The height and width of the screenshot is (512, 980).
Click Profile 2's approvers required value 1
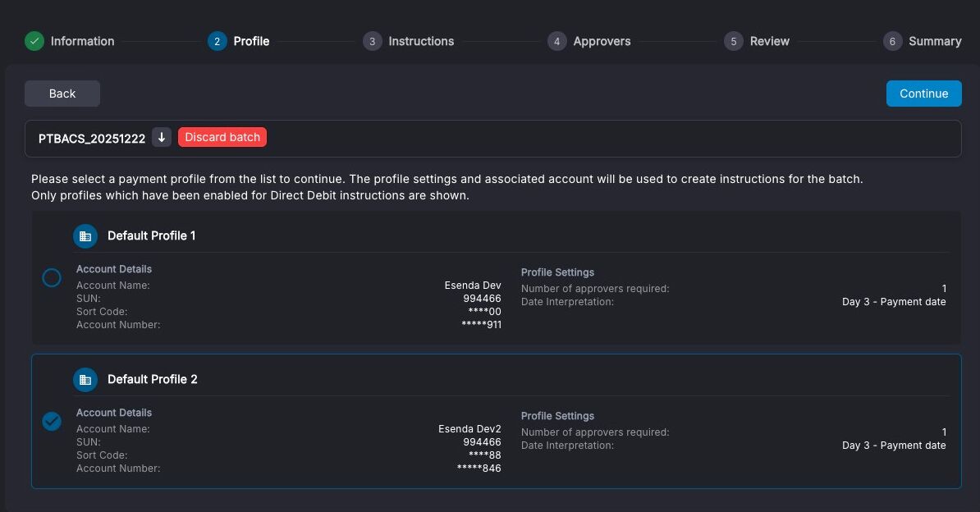tap(944, 432)
